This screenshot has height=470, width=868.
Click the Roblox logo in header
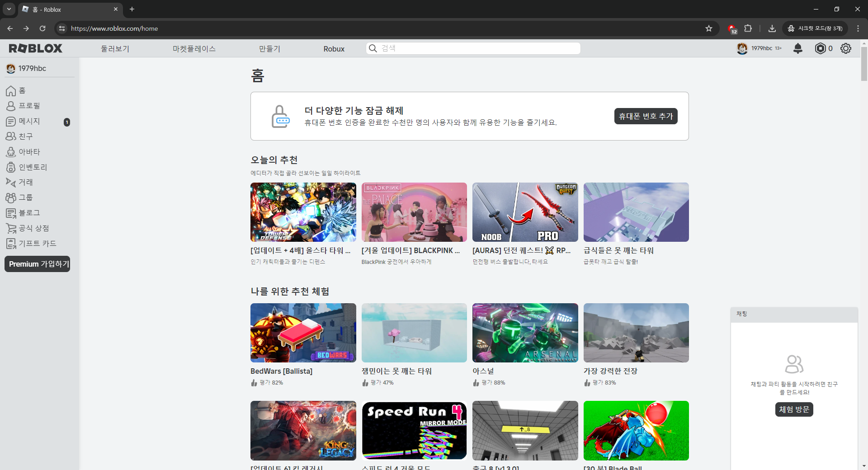[x=35, y=48]
